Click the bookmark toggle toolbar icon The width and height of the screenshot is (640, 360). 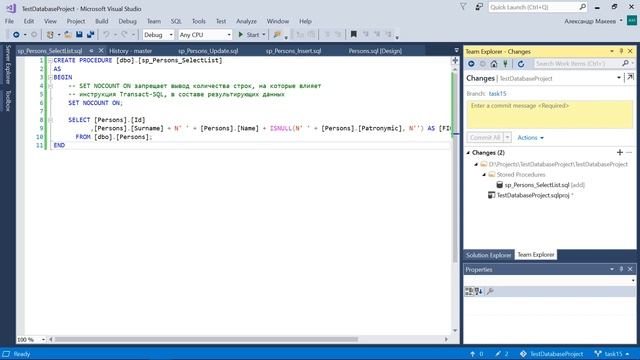coord(354,35)
